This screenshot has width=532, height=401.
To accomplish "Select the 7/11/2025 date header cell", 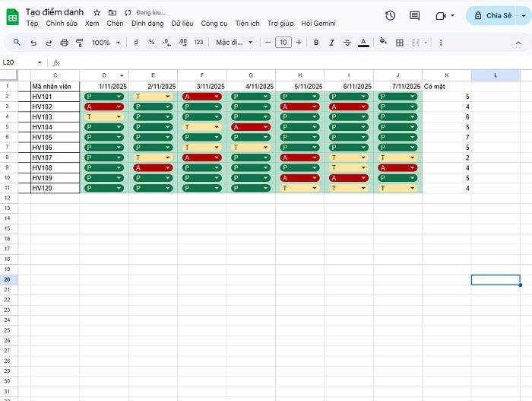I will point(397,86).
